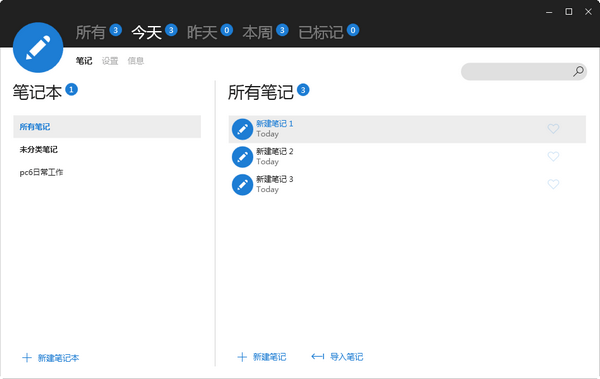Click the badge beside 笔记本 heading

pos(72,90)
